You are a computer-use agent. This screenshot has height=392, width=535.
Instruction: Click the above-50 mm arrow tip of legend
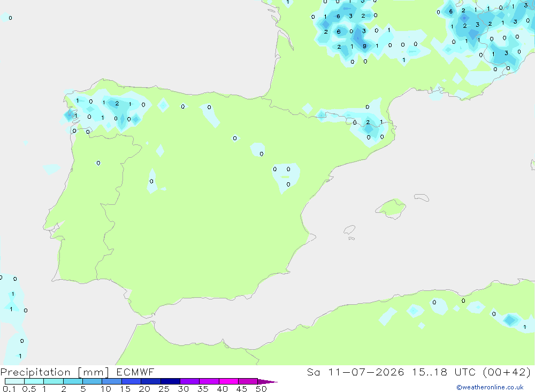pos(267,382)
